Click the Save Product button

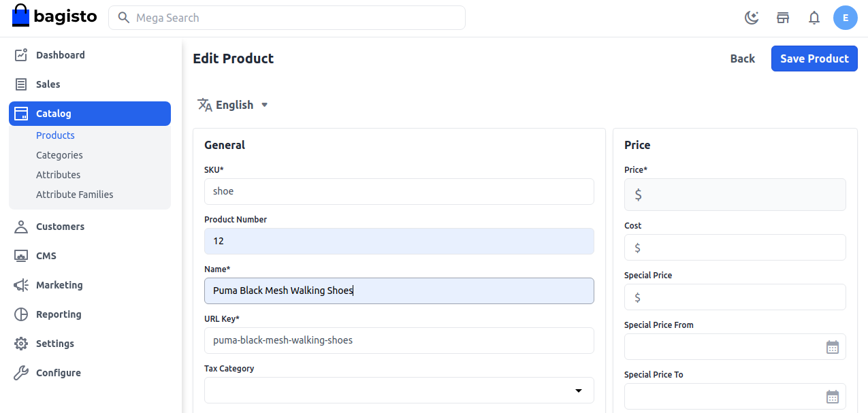pos(814,59)
